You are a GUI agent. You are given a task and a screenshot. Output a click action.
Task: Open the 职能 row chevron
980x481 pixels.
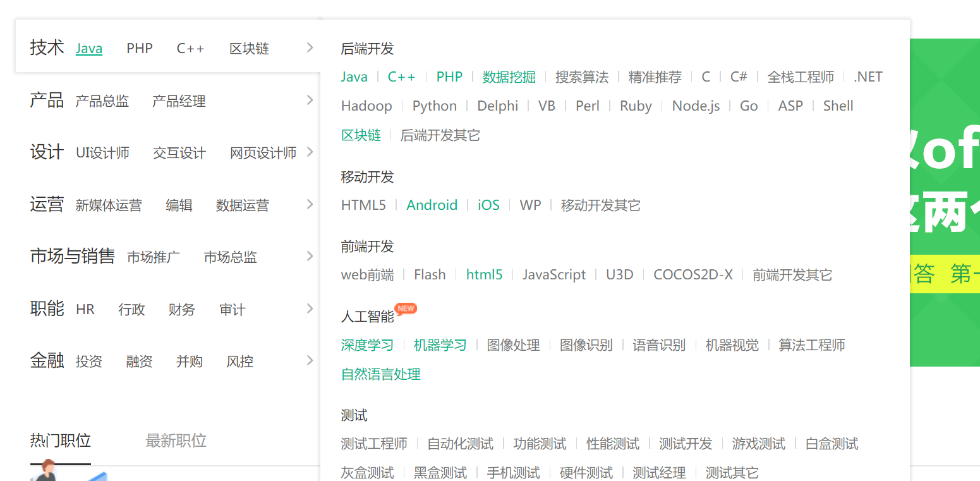click(x=310, y=308)
